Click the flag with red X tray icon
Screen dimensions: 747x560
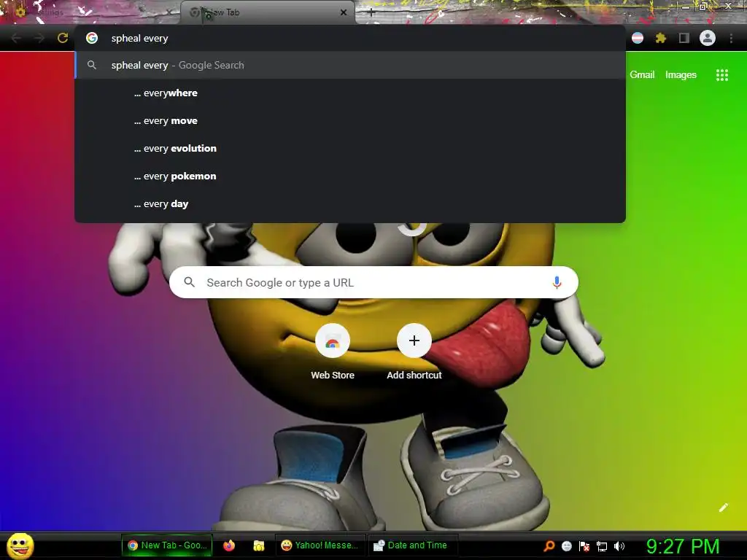pos(584,546)
